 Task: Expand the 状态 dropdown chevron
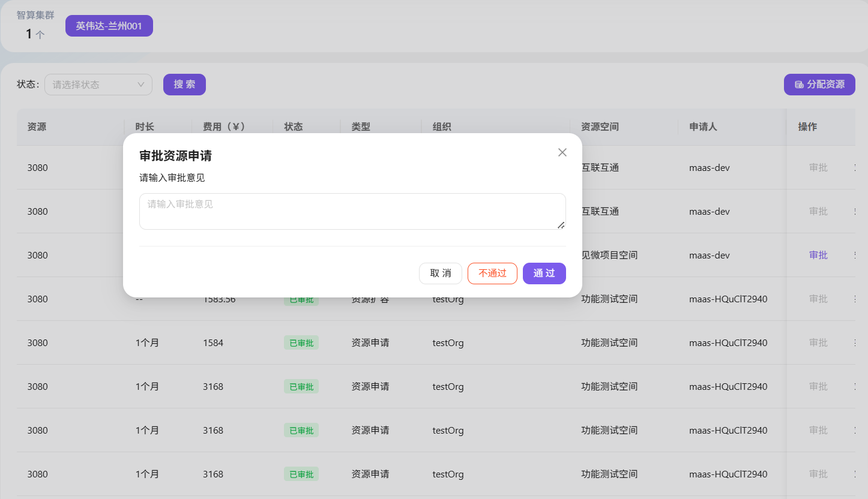141,85
